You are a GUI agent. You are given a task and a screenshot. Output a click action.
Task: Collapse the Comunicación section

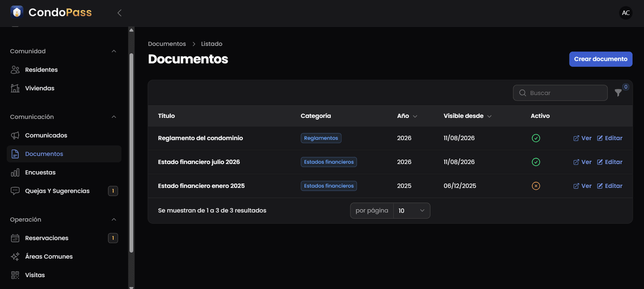[114, 117]
